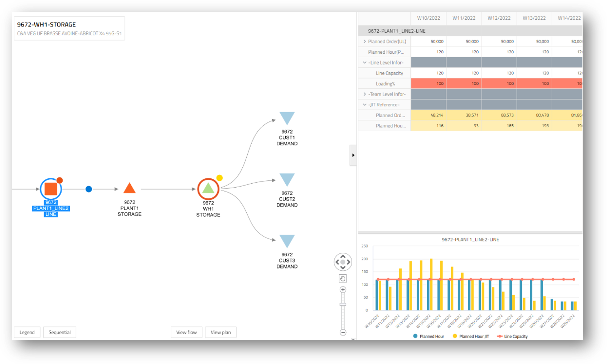This screenshot has width=607, height=364.
Task: Click the zoom-in plus icon
Action: pos(342,289)
